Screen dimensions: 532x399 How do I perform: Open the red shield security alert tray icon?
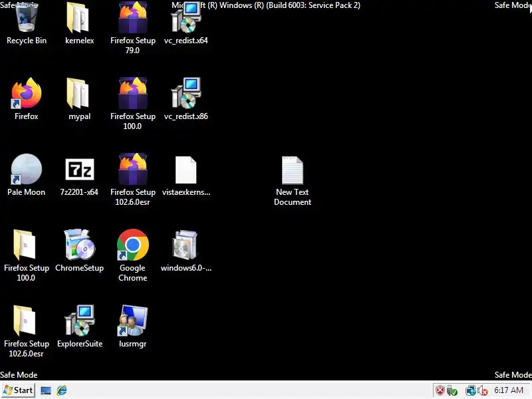tap(440, 390)
